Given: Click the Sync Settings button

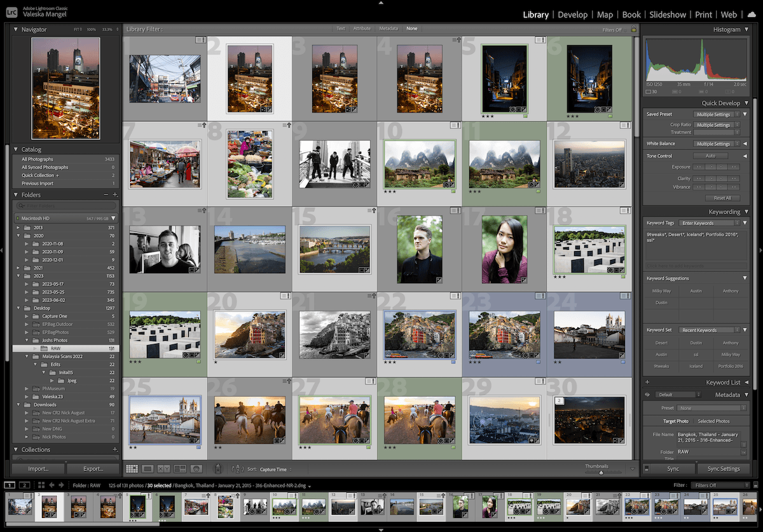Looking at the screenshot, I should 724,468.
